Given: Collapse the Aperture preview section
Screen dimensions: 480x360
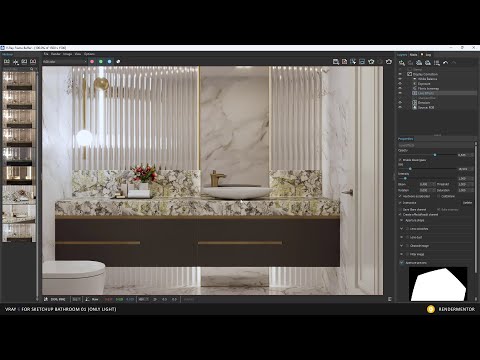Looking at the screenshot, I should click(x=401, y=263).
